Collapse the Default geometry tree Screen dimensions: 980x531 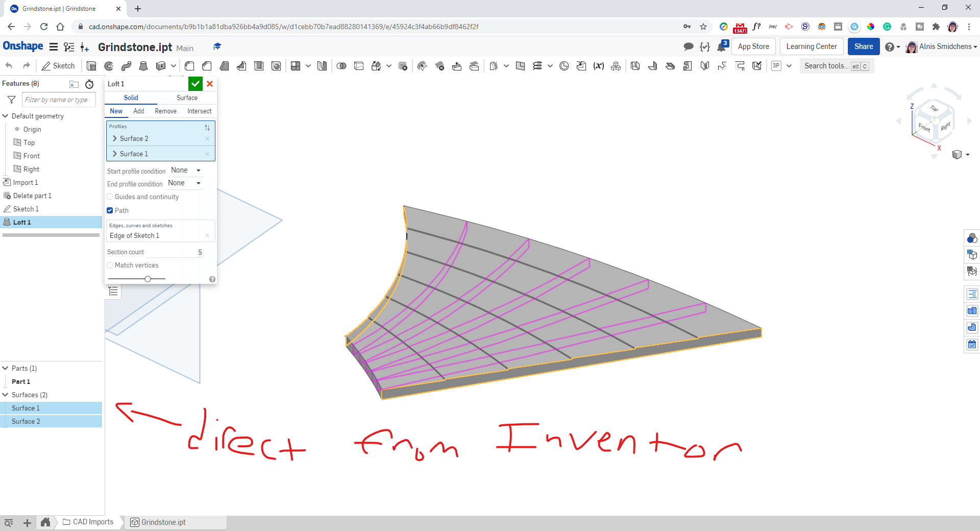click(6, 116)
